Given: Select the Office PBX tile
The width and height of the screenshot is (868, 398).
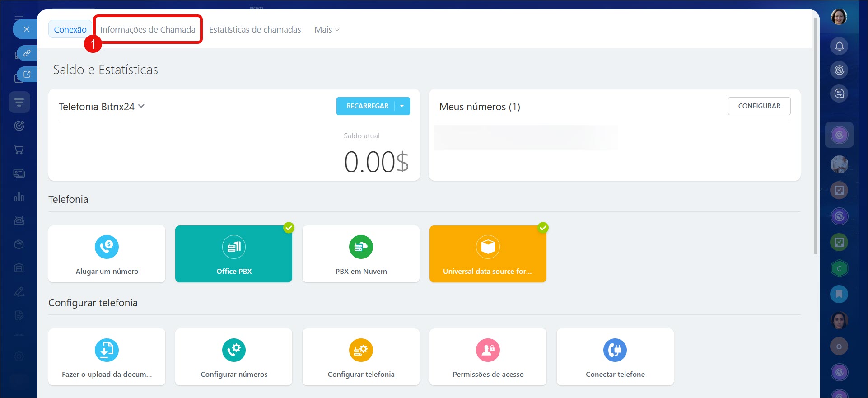Looking at the screenshot, I should (x=233, y=254).
